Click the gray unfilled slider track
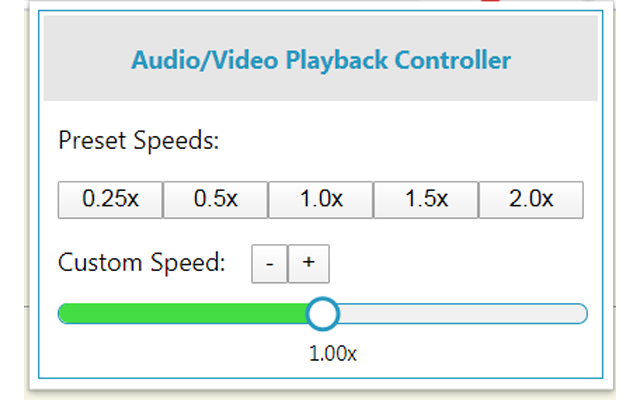The image size is (640, 400). point(460,314)
